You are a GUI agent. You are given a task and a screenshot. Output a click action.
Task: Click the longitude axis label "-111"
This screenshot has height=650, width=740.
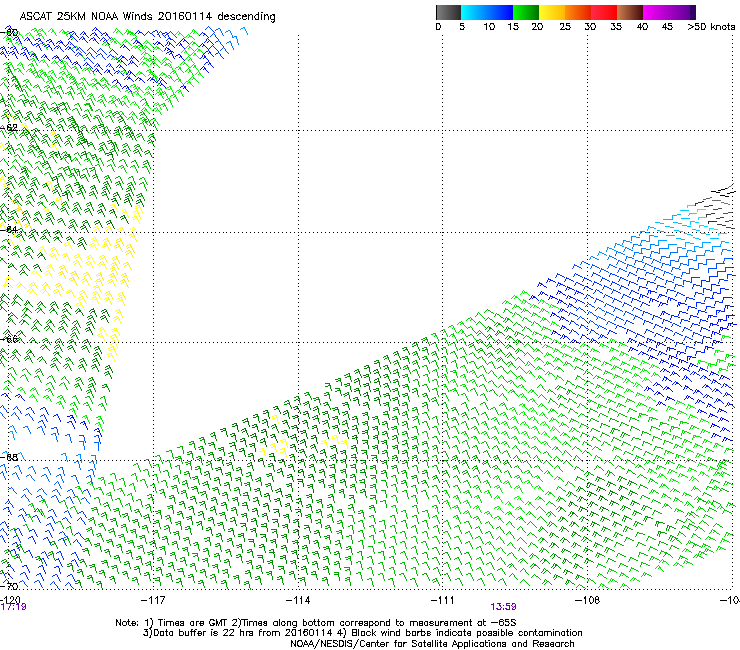click(443, 600)
